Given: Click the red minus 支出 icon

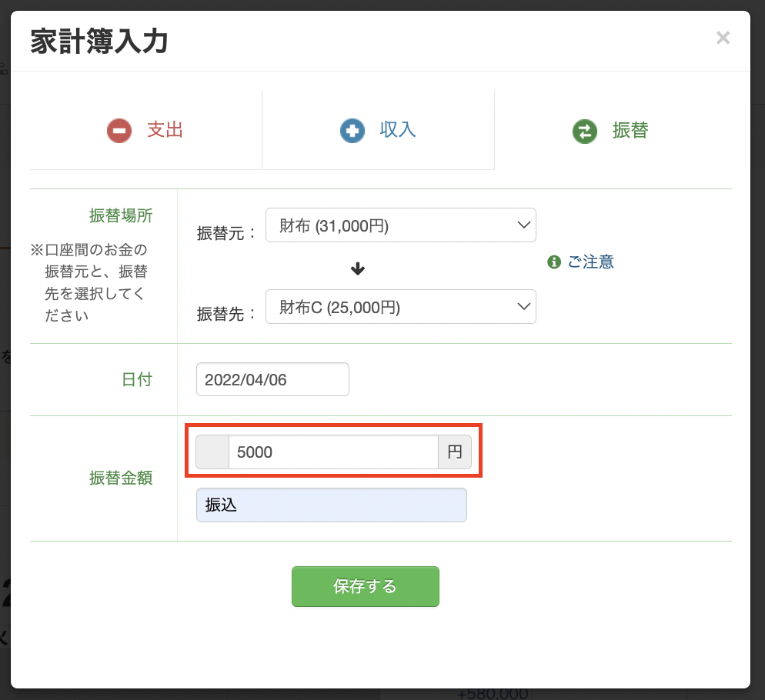Looking at the screenshot, I should click(x=119, y=131).
